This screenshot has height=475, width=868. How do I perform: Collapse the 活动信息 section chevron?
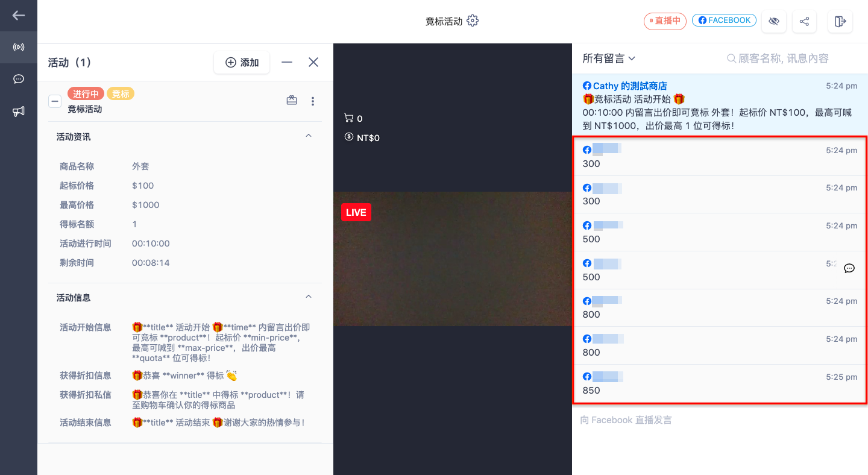point(309,297)
